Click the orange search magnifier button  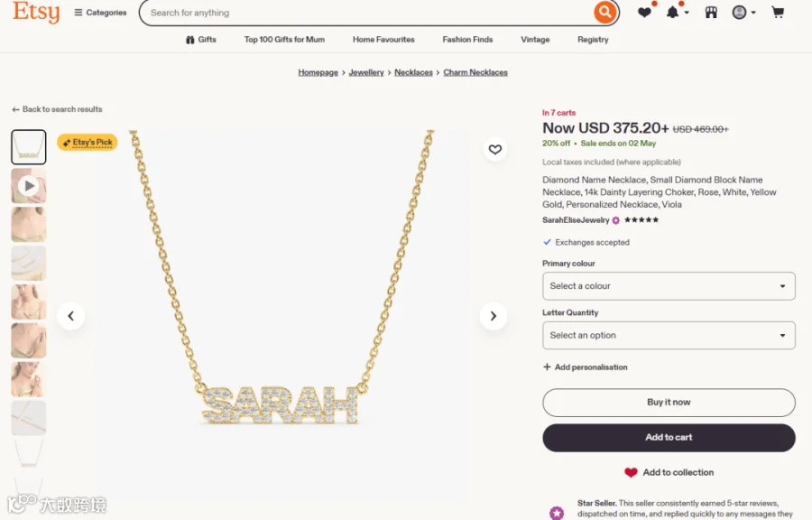click(x=604, y=12)
